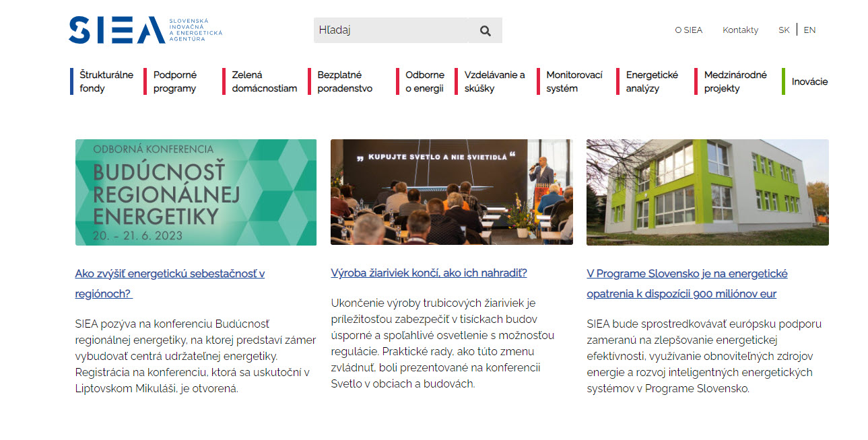Open the Monitorovací systém section
Image resolution: width=868 pixels, height=440 pixels.
[x=574, y=81]
